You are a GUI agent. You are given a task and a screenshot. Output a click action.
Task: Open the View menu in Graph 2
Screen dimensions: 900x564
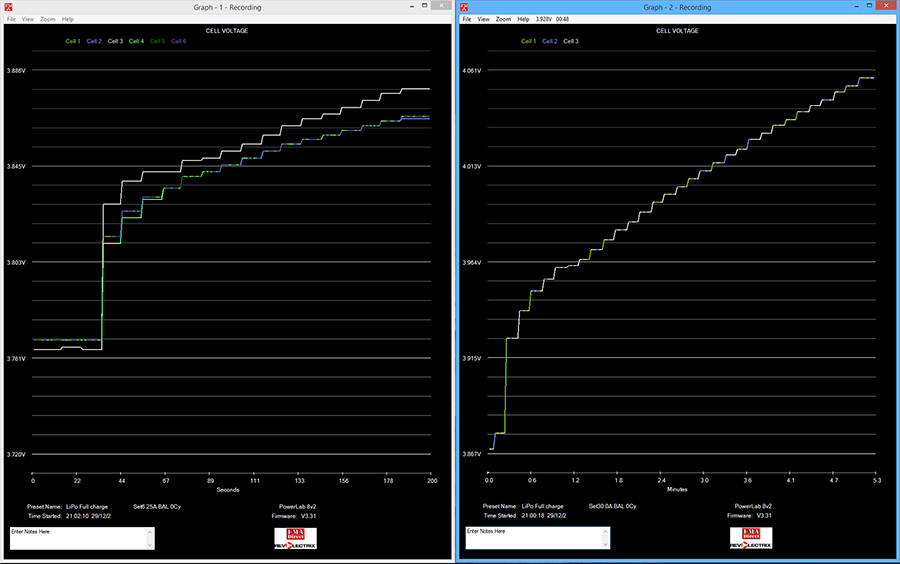click(484, 19)
